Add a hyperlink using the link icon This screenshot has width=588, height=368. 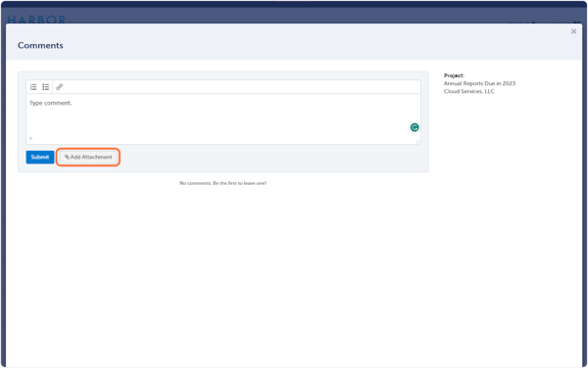[x=59, y=87]
